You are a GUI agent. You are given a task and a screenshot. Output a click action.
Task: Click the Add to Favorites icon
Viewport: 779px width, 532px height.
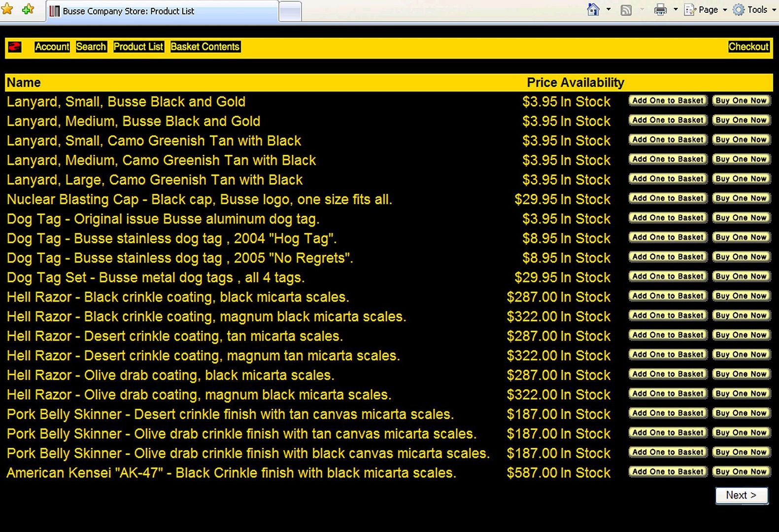coord(28,9)
